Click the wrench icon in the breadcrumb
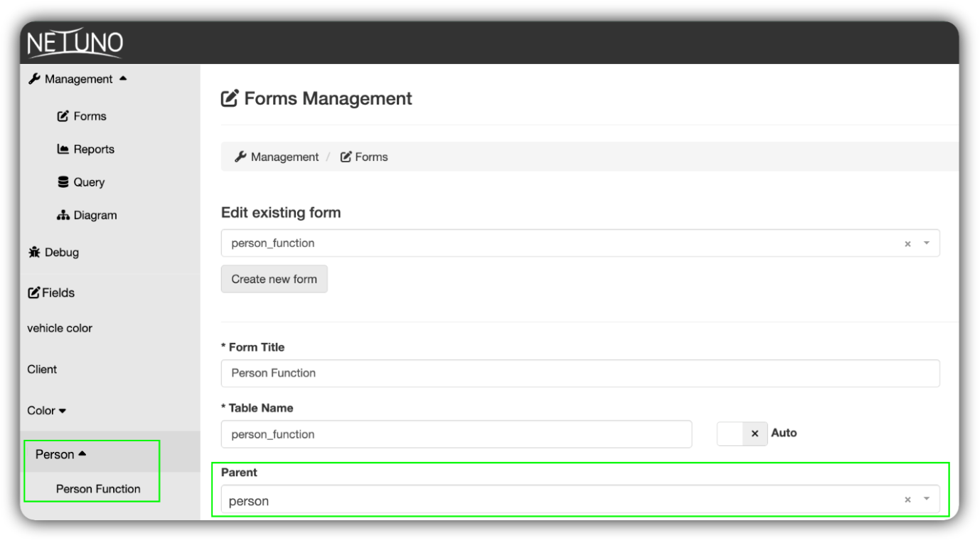 tap(239, 157)
